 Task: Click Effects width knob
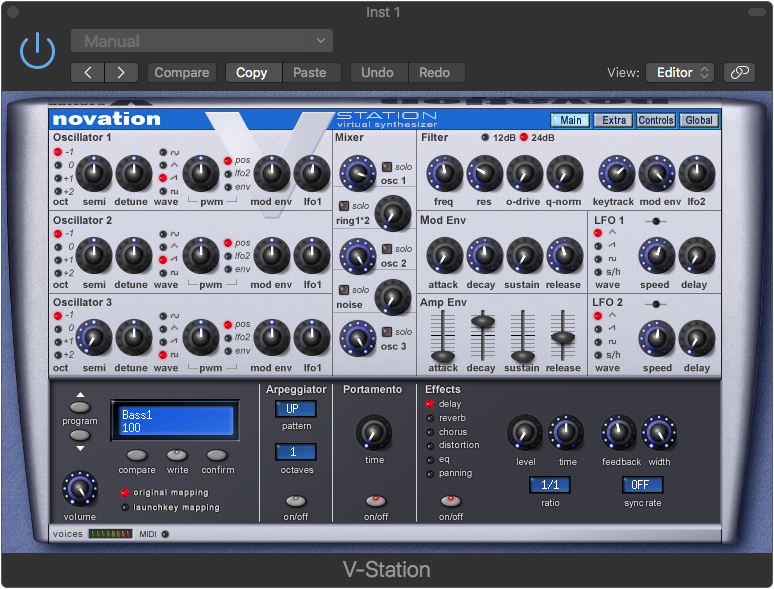(659, 433)
